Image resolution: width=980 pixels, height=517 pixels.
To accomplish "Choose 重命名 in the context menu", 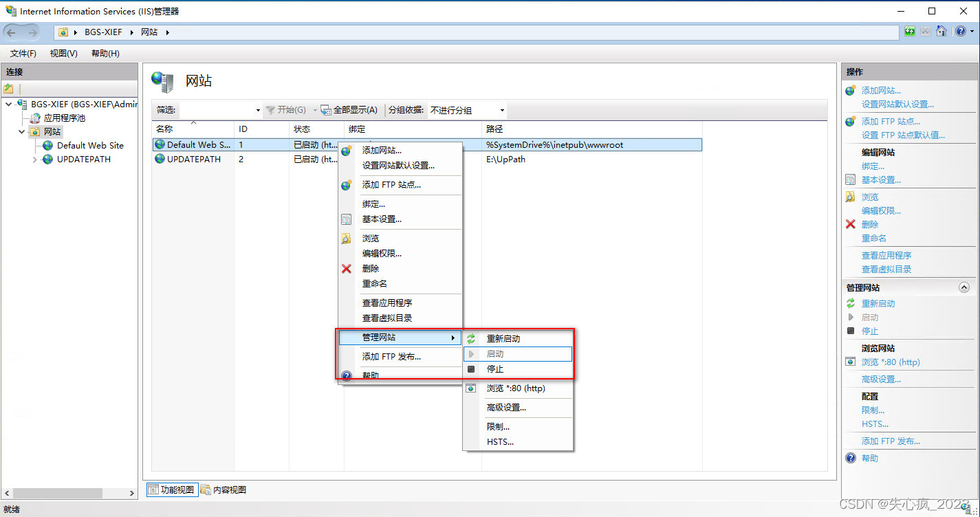I will [x=375, y=284].
